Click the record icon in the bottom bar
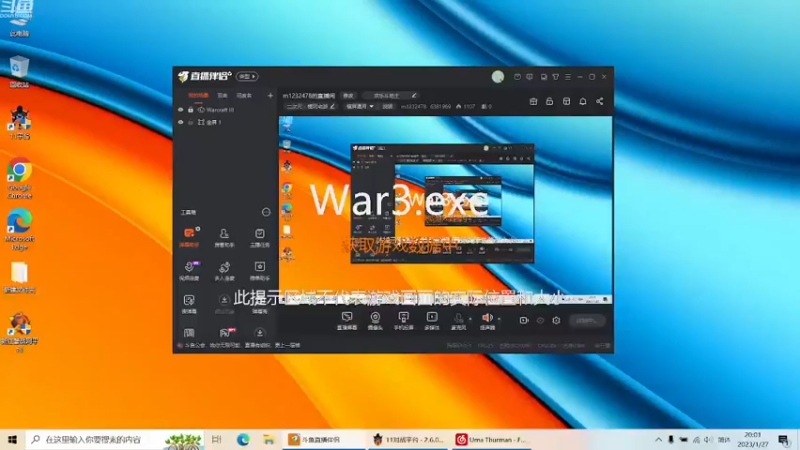This screenshot has width=800, height=450. pyautogui.click(x=523, y=320)
